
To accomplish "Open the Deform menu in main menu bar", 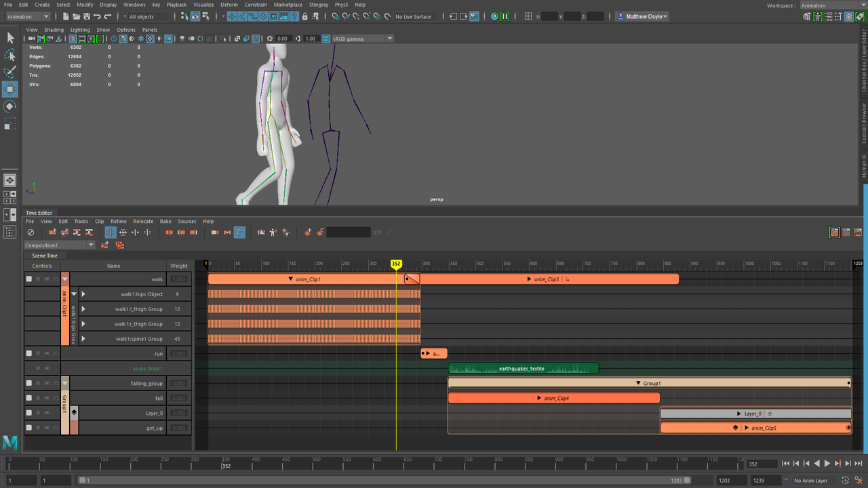I will click(x=229, y=5).
